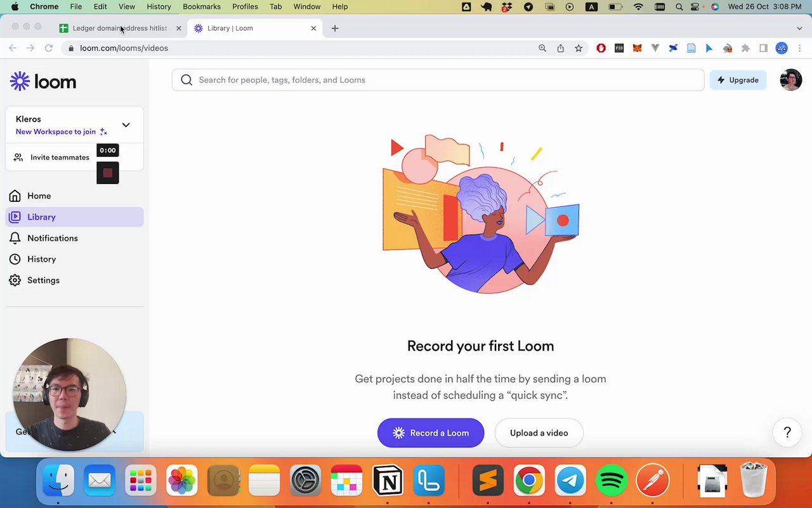Open the Profiles menu in menu bar
This screenshot has height=508, width=812.
245,6
